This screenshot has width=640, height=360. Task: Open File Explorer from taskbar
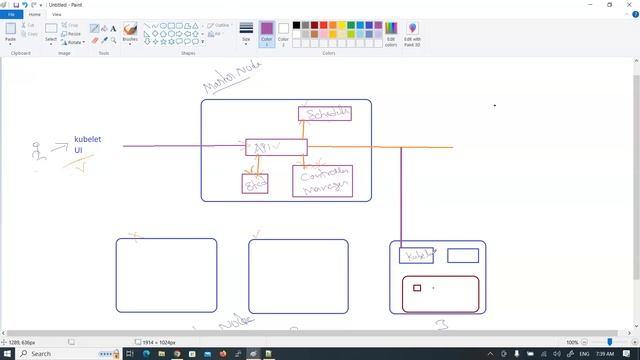click(x=162, y=353)
